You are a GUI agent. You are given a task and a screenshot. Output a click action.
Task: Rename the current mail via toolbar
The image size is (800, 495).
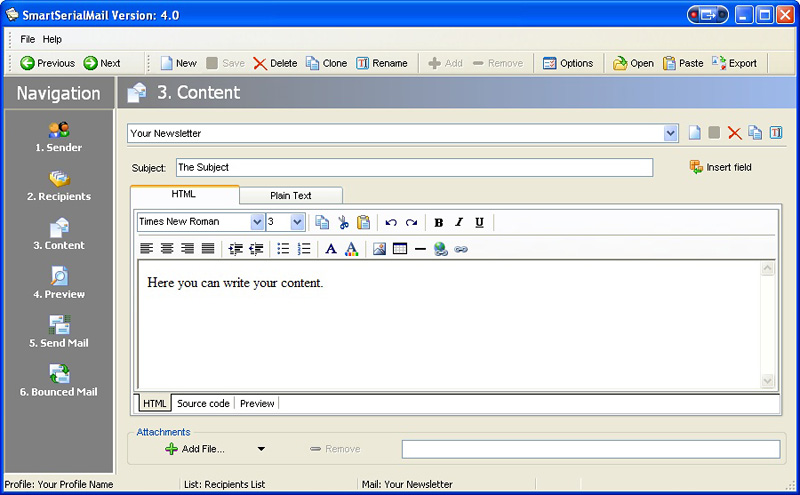click(x=382, y=63)
